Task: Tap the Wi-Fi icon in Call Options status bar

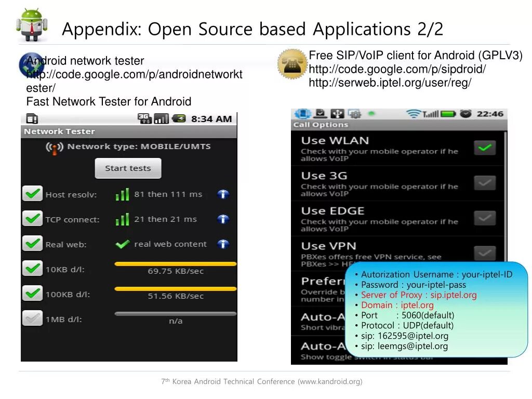Action: tap(414, 114)
